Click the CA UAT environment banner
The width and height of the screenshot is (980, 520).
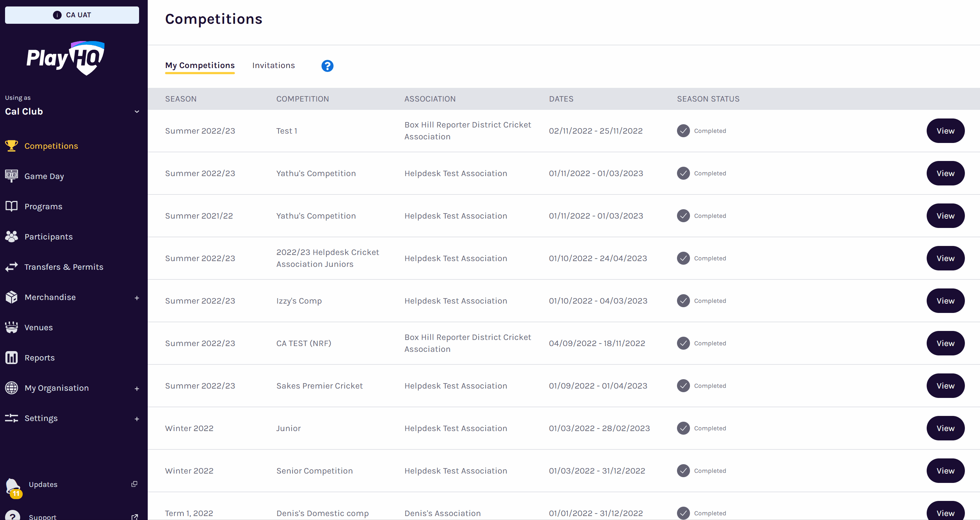coord(72,15)
